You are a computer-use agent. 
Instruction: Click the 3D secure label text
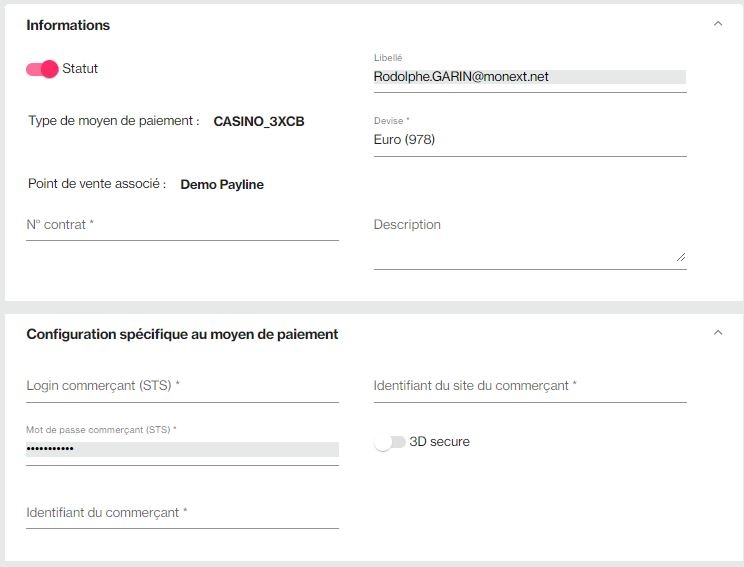(439, 442)
